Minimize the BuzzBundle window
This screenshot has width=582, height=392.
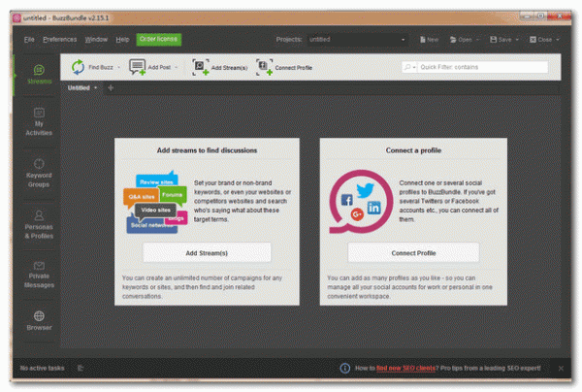(527, 16)
